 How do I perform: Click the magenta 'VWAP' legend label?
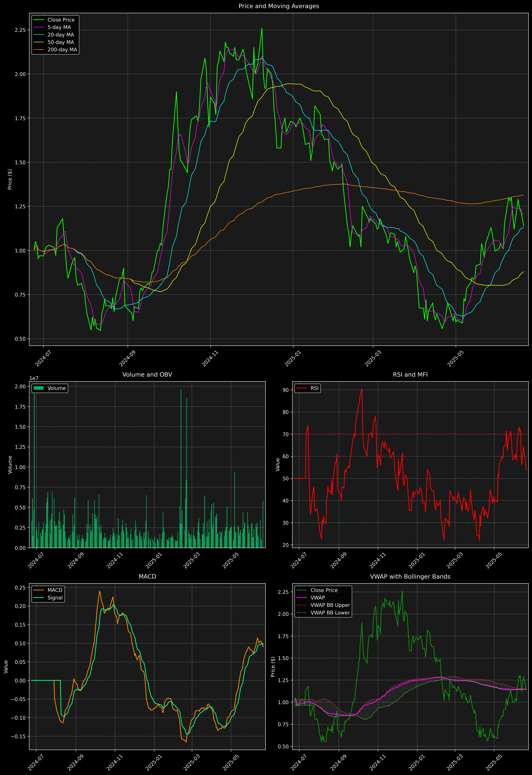[x=318, y=598]
